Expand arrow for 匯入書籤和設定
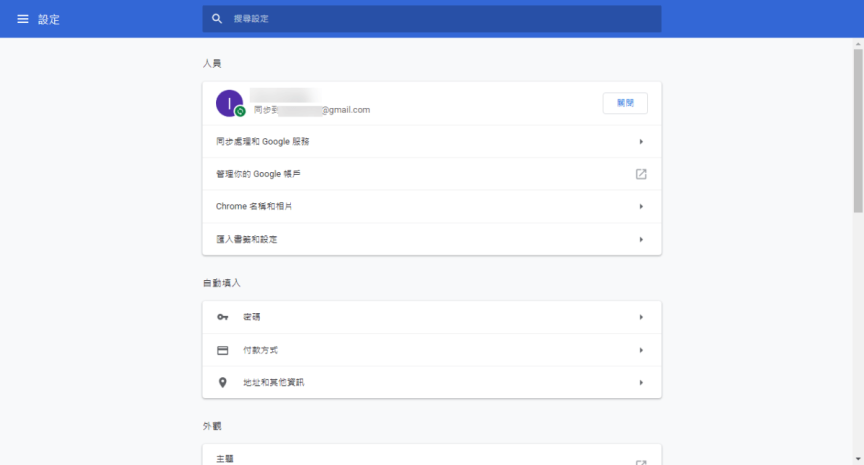 coord(641,239)
